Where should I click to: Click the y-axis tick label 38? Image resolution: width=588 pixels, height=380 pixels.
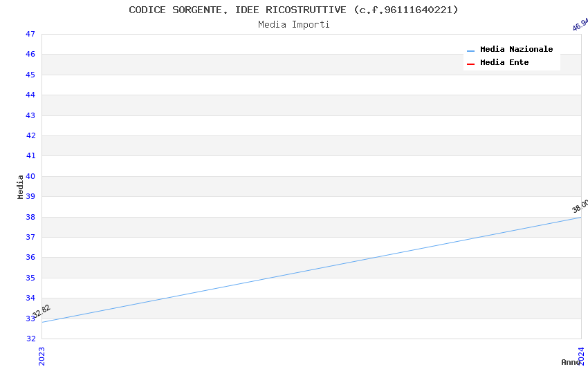click(x=30, y=217)
